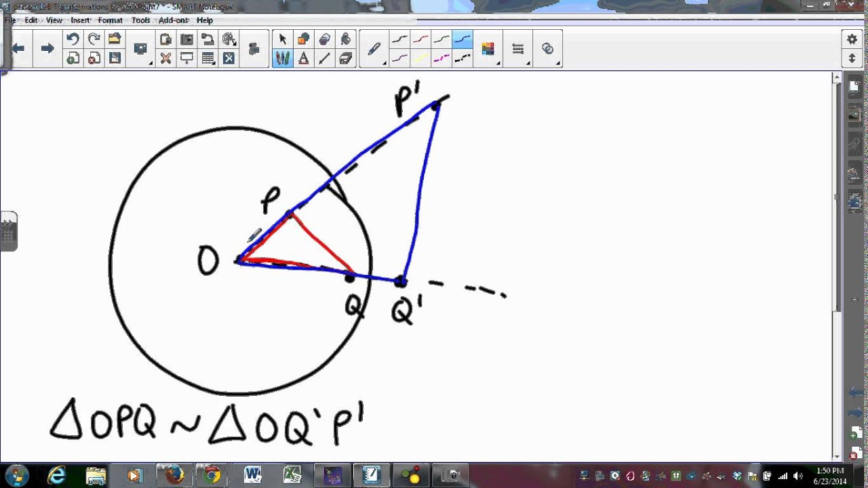Image resolution: width=868 pixels, height=488 pixels.
Task: Select the Shapes tool
Action: tap(304, 39)
